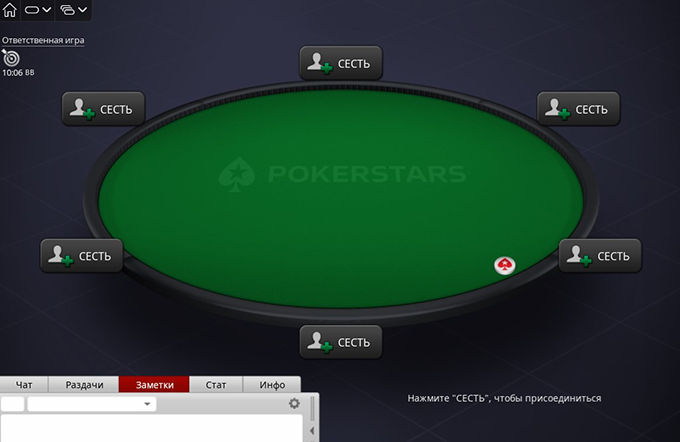The image size is (680, 442).
Task: Select the Стат tab
Action: click(x=216, y=385)
